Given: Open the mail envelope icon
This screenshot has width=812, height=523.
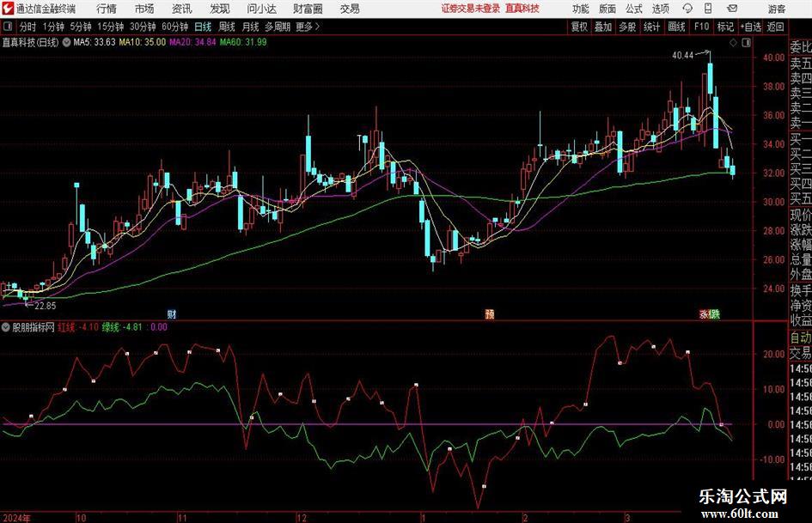Looking at the screenshot, I should click(732, 9).
